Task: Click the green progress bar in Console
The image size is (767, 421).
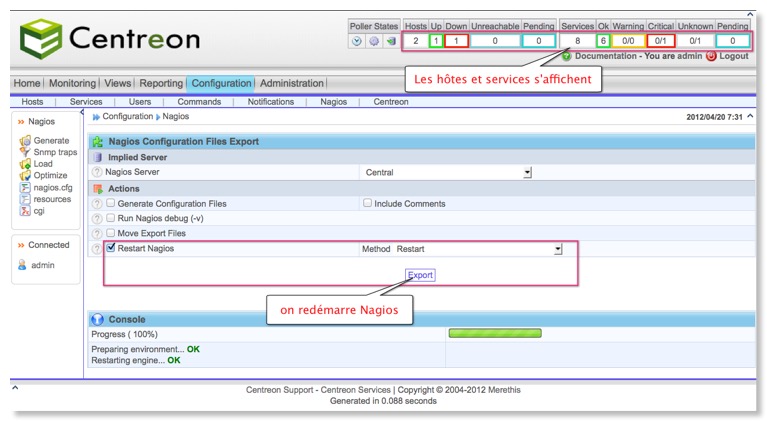Action: point(494,333)
